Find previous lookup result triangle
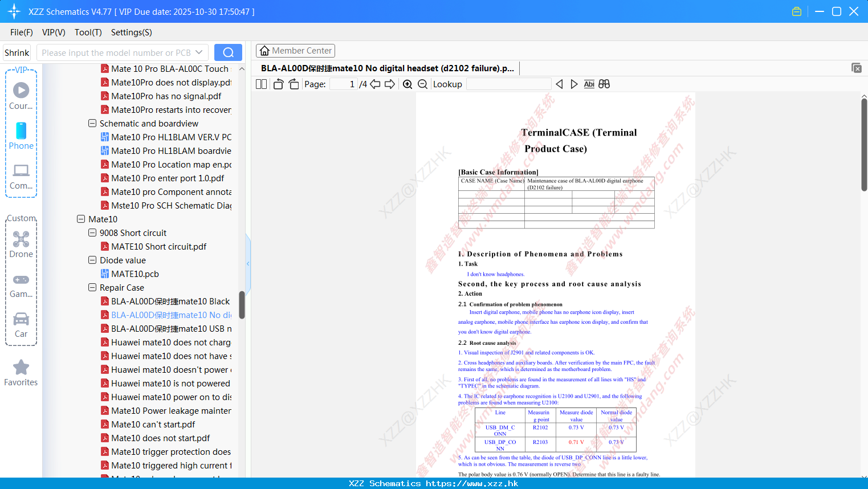This screenshot has height=489, width=868. pyautogui.click(x=559, y=84)
